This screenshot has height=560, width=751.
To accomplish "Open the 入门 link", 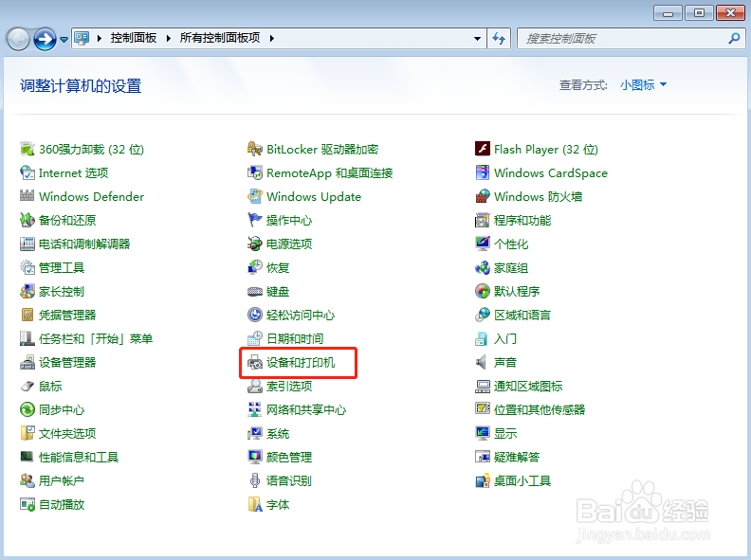I will pos(505,338).
